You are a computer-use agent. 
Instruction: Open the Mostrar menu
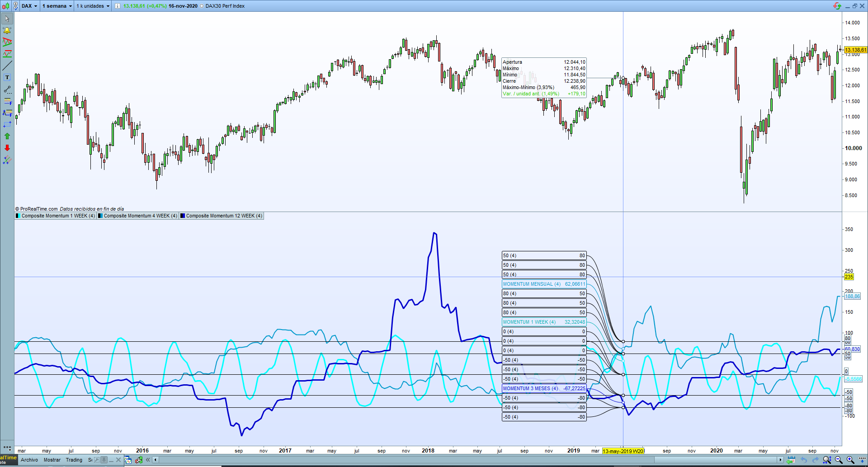(x=52, y=460)
